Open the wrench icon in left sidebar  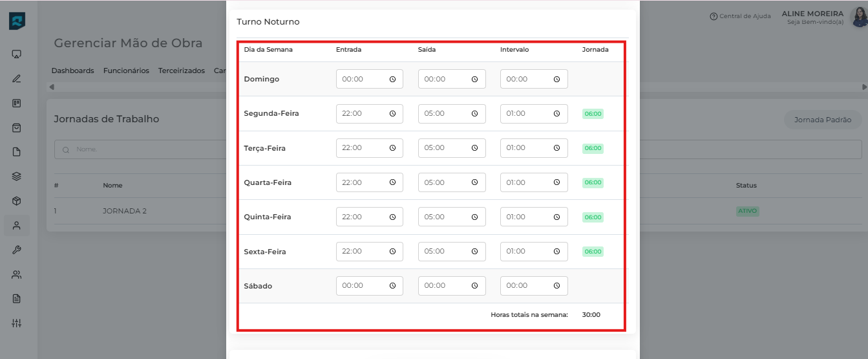click(17, 250)
